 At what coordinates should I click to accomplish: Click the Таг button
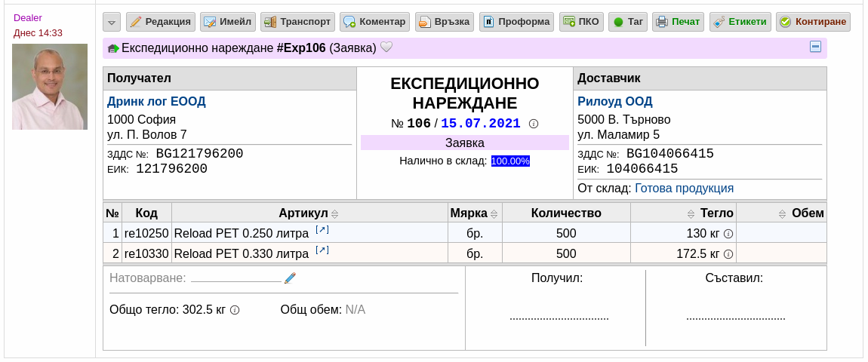click(x=628, y=22)
